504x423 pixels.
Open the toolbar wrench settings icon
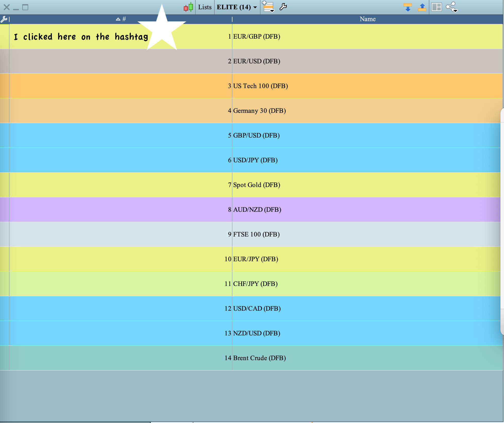click(283, 7)
